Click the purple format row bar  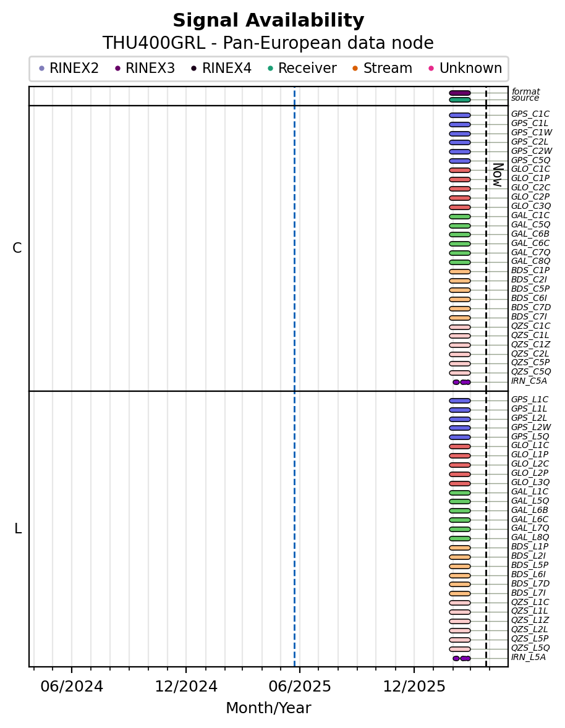(x=459, y=93)
